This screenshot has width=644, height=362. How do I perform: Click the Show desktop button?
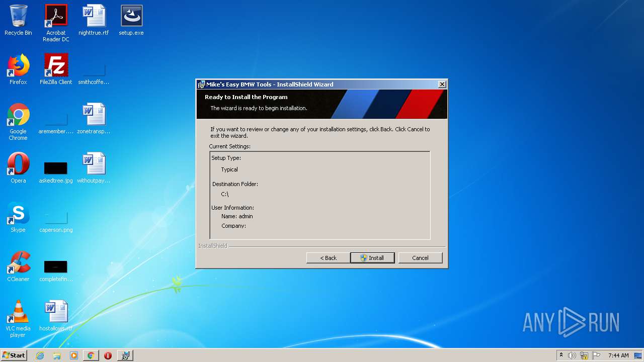click(638, 355)
